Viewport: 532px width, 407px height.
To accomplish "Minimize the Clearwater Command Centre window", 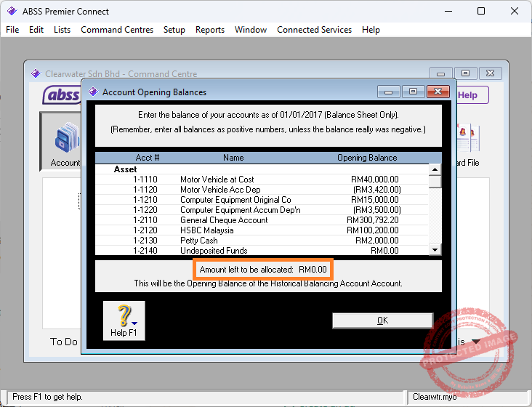I will pyautogui.click(x=440, y=73).
